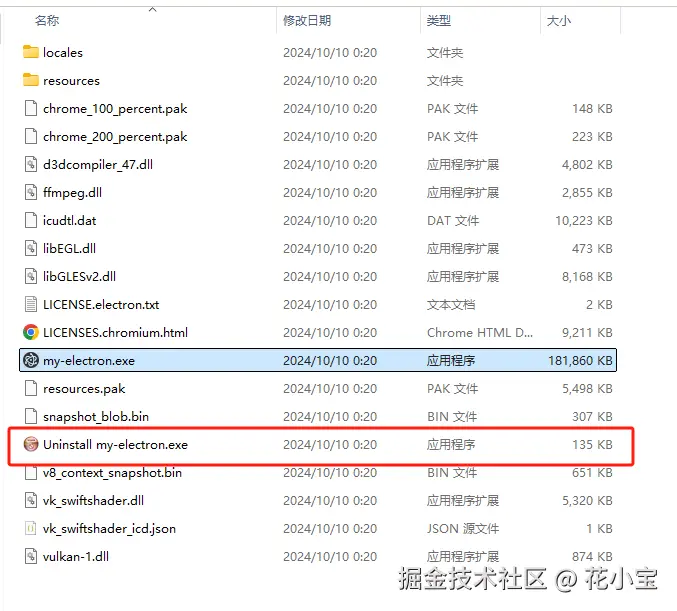The width and height of the screenshot is (677, 611).
Task: Click the resources.pak file icon
Action: pyautogui.click(x=31, y=388)
